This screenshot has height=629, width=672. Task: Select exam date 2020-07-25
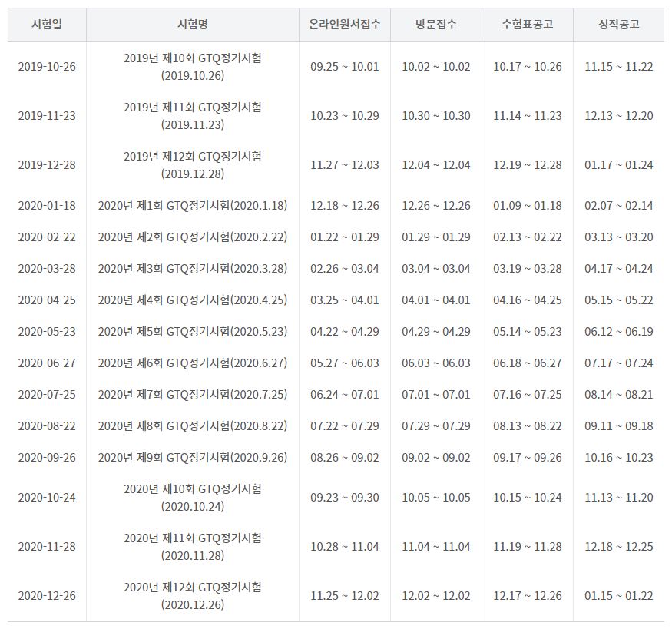pos(47,395)
